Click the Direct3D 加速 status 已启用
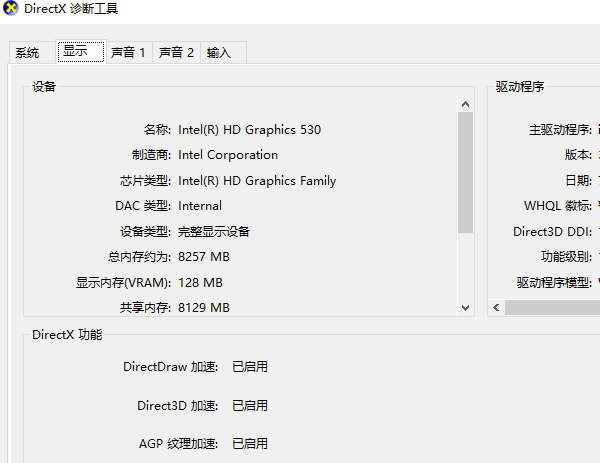This screenshot has width=600, height=463. (250, 406)
